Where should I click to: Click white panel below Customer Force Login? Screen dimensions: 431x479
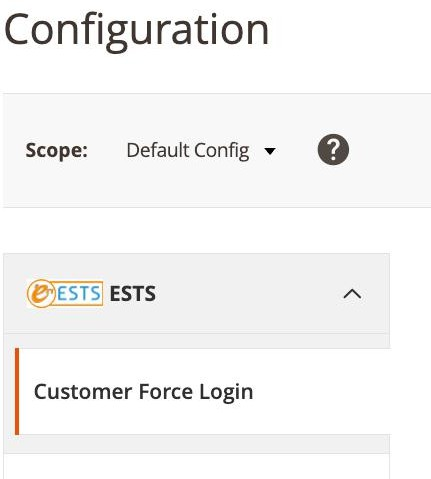click(197, 466)
